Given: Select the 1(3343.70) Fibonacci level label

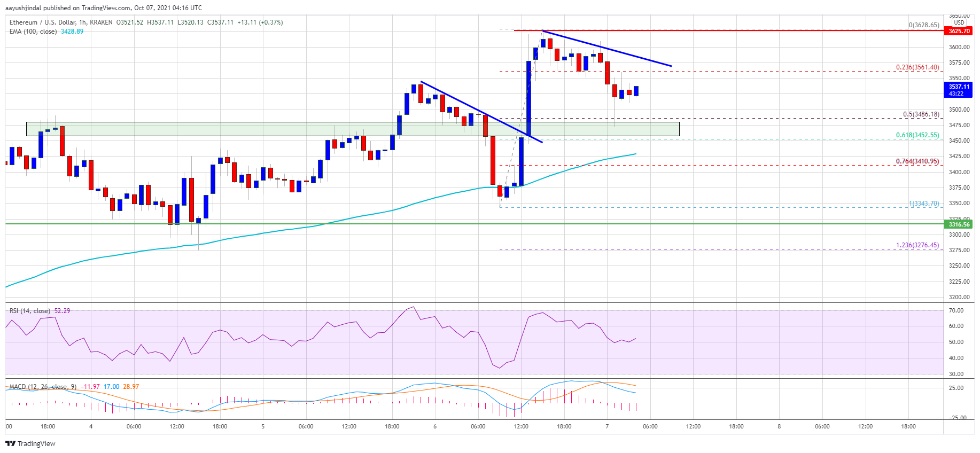Looking at the screenshot, I should [x=923, y=204].
